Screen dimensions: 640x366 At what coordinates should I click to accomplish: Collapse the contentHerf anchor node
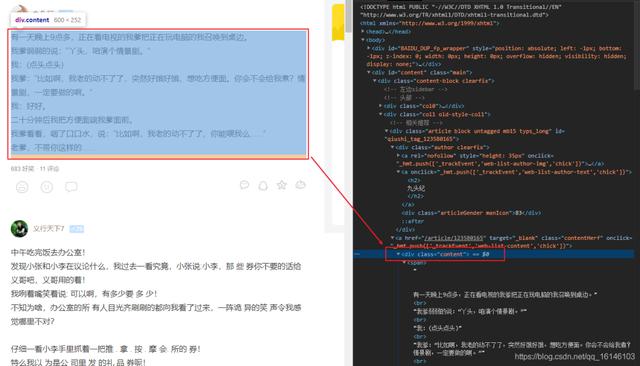coord(392,237)
